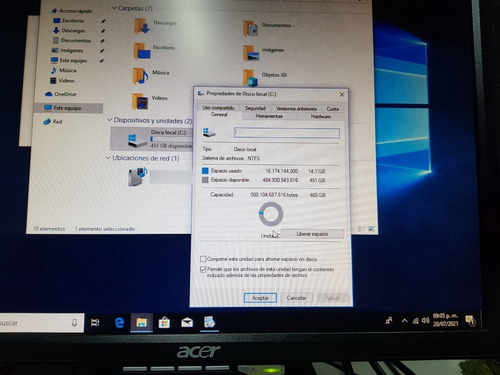Open the notification center icon
The height and width of the screenshot is (375, 500).
[x=470, y=321]
